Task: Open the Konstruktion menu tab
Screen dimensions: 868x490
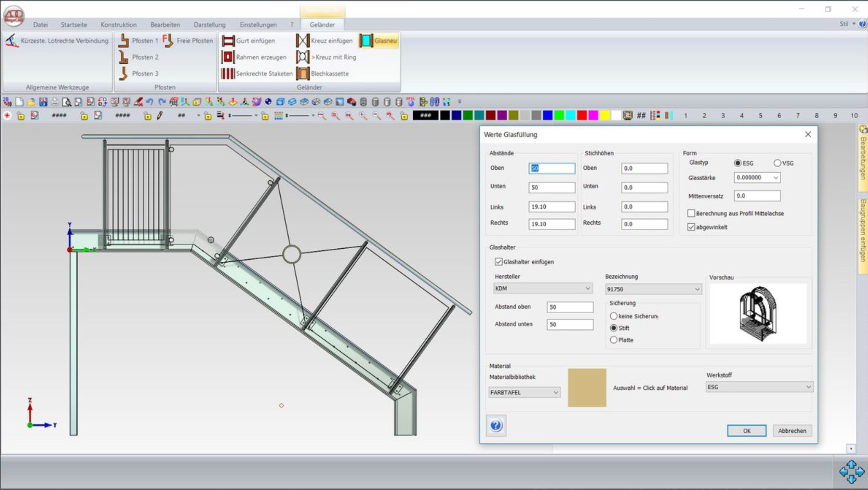Action: [119, 25]
